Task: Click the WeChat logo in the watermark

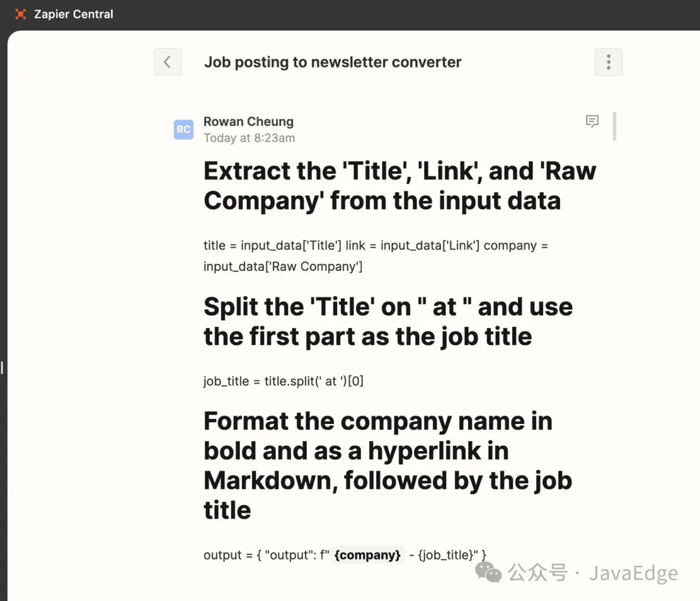Action: coord(489,571)
